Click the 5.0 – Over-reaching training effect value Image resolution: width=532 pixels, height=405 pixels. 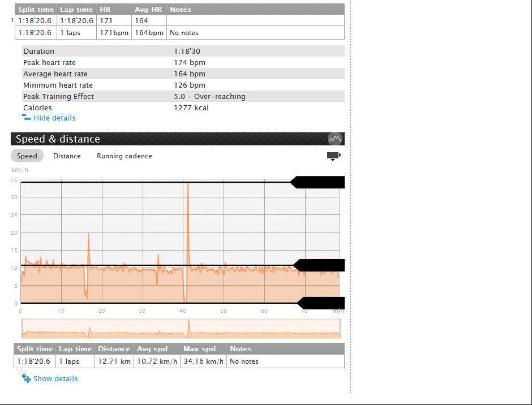(x=209, y=96)
